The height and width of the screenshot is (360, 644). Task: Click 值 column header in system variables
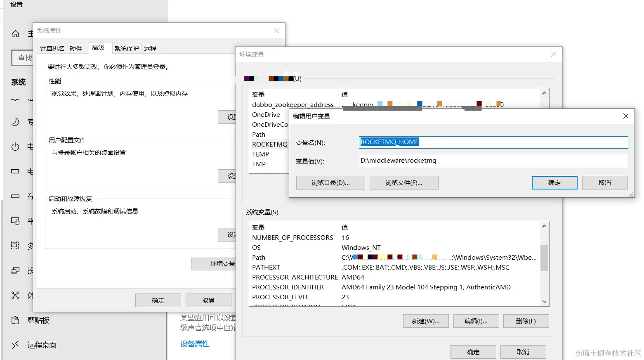tap(439, 227)
